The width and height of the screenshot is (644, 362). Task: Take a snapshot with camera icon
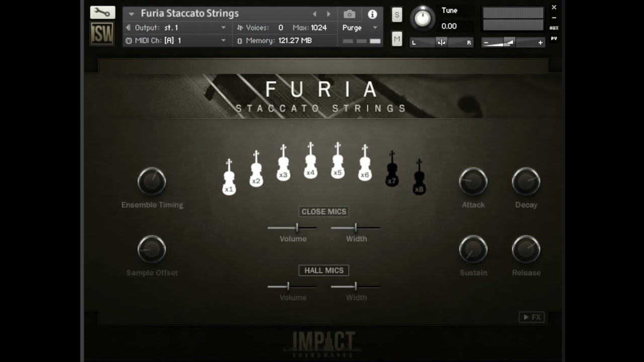[x=349, y=14]
